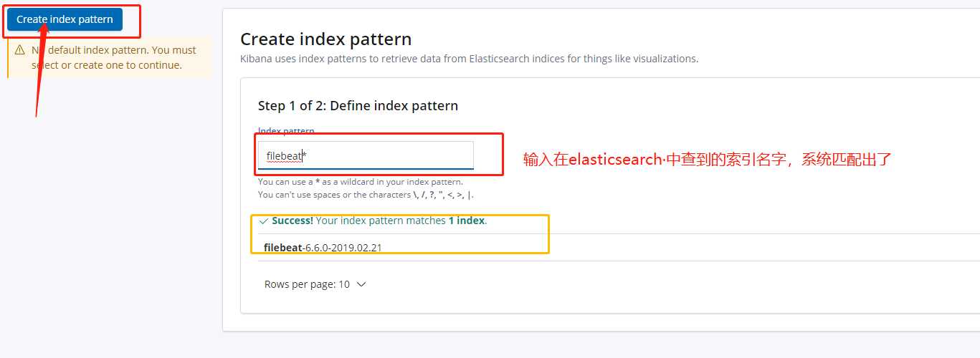Click the Step 1 of 2 heading

[x=358, y=105]
